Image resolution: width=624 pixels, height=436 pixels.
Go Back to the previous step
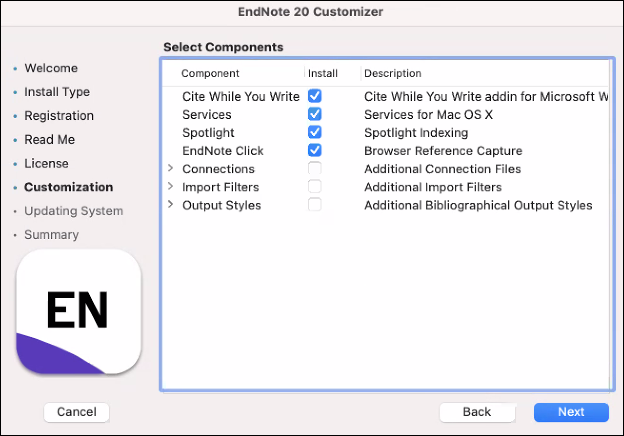click(477, 412)
